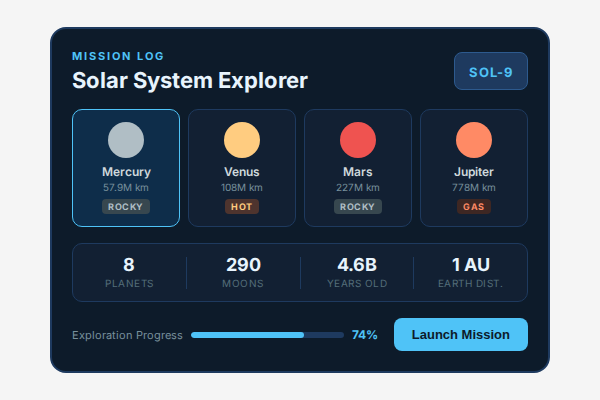The height and width of the screenshot is (400, 600).
Task: Click the ROCKY tag on Mercury
Action: [126, 207]
